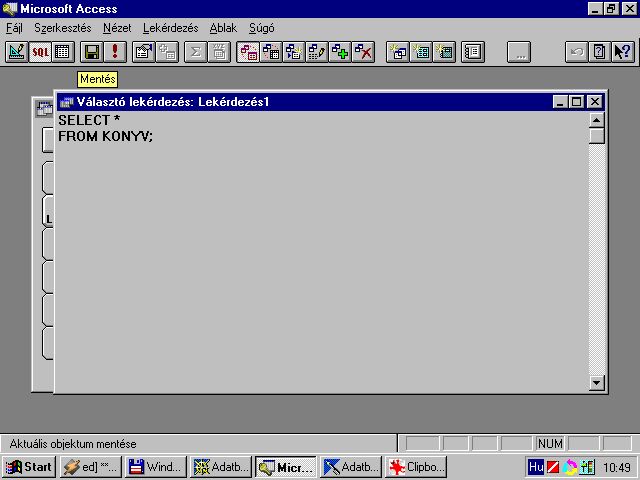Open Cue Cards toolbar button
The width and height of the screenshot is (640, 480).
[x=600, y=52]
